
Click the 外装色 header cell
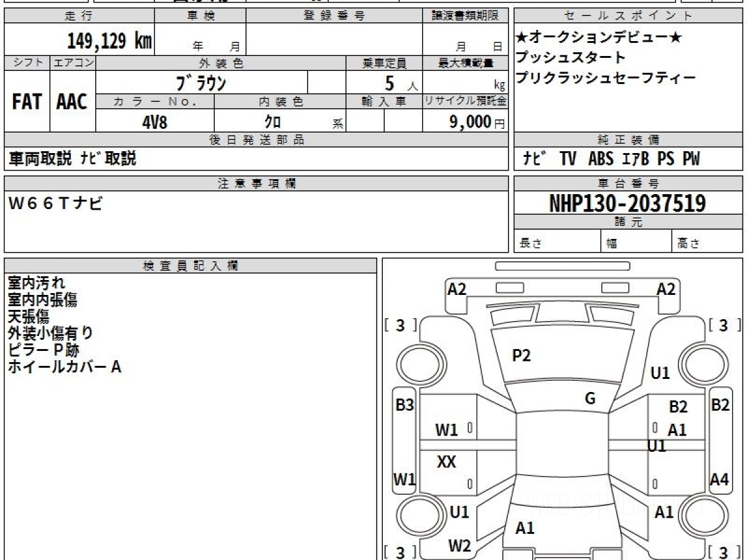click(x=221, y=63)
